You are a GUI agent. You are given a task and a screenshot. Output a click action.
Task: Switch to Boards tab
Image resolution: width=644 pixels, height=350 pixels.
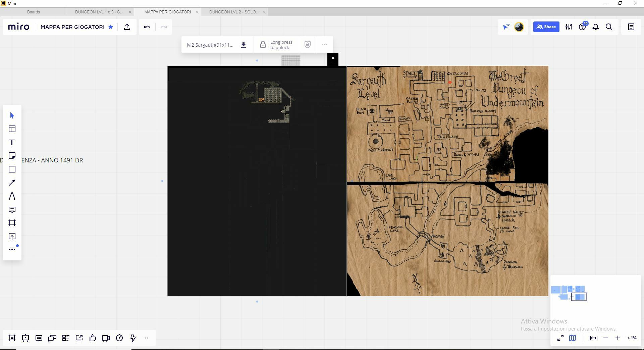(x=34, y=12)
